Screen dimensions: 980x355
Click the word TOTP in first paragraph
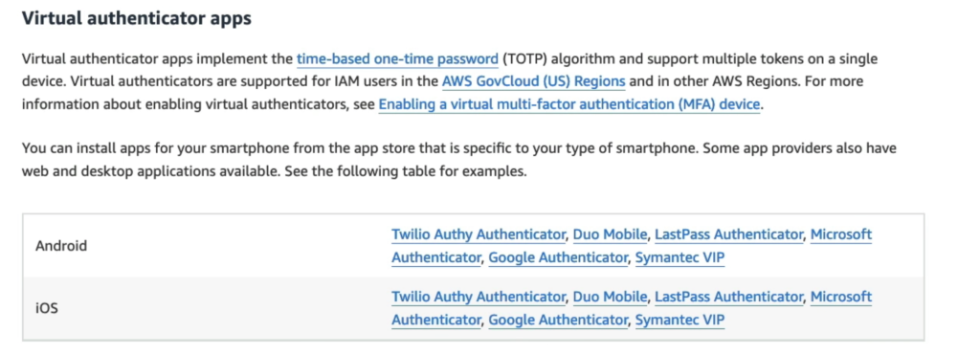(x=523, y=59)
